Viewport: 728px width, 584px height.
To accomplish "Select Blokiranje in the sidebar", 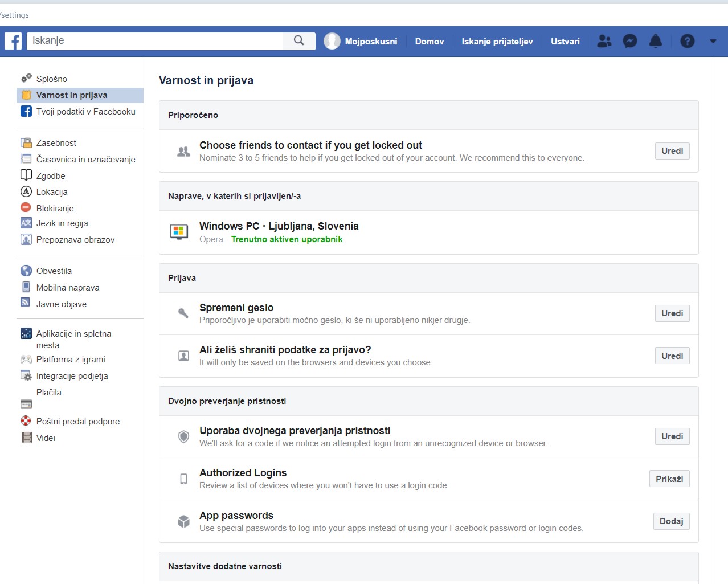I will (55, 209).
